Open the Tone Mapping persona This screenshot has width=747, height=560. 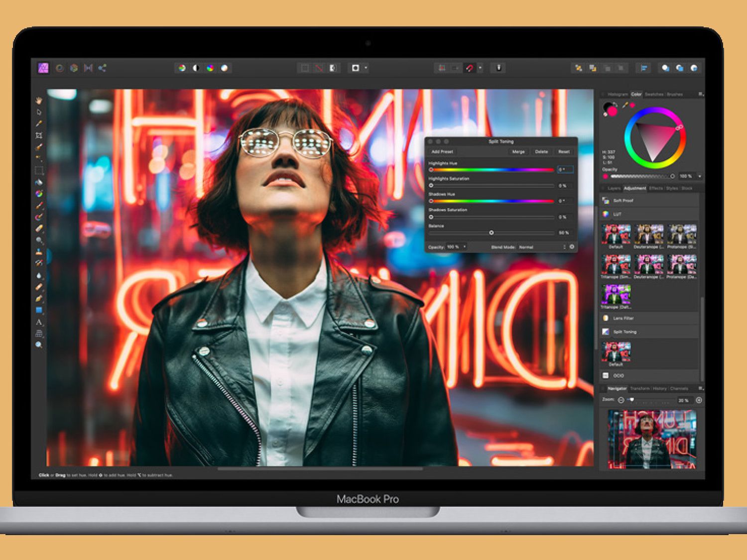pos(88,68)
